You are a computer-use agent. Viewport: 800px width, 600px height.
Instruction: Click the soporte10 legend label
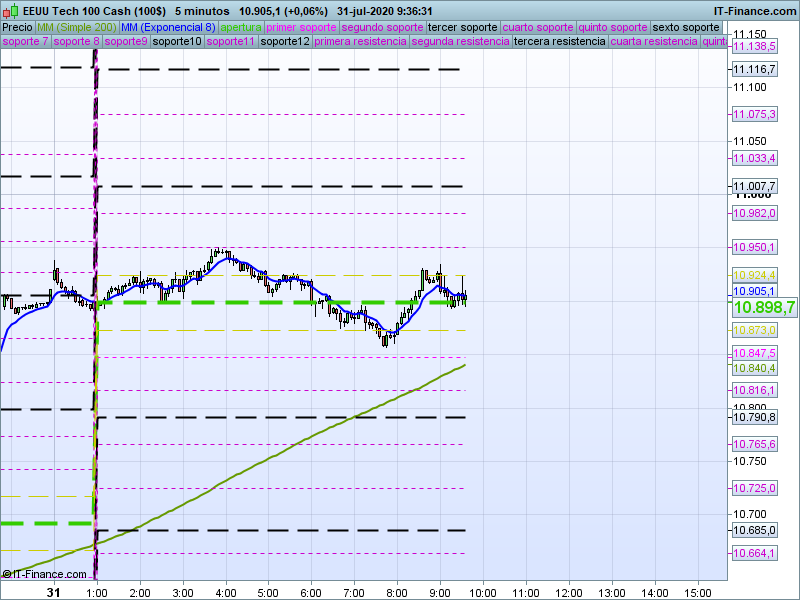[x=179, y=42]
